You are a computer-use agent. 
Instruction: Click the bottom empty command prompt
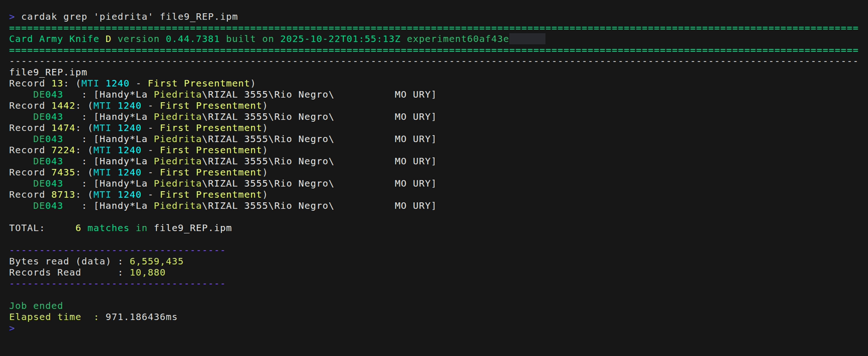(12, 328)
